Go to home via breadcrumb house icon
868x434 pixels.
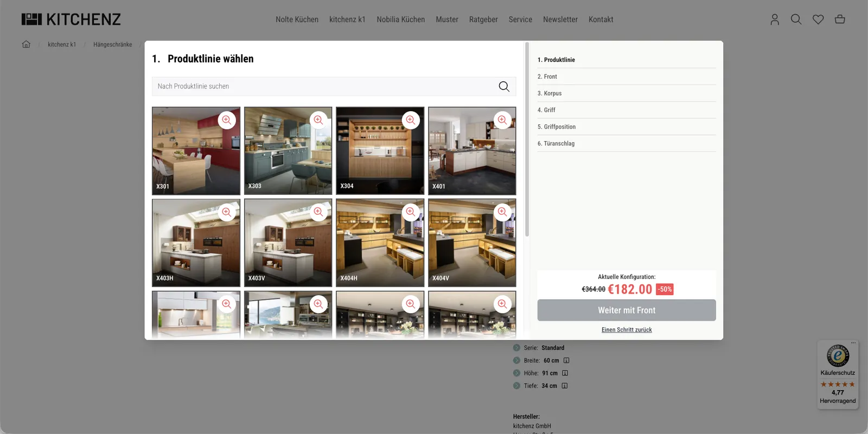26,44
